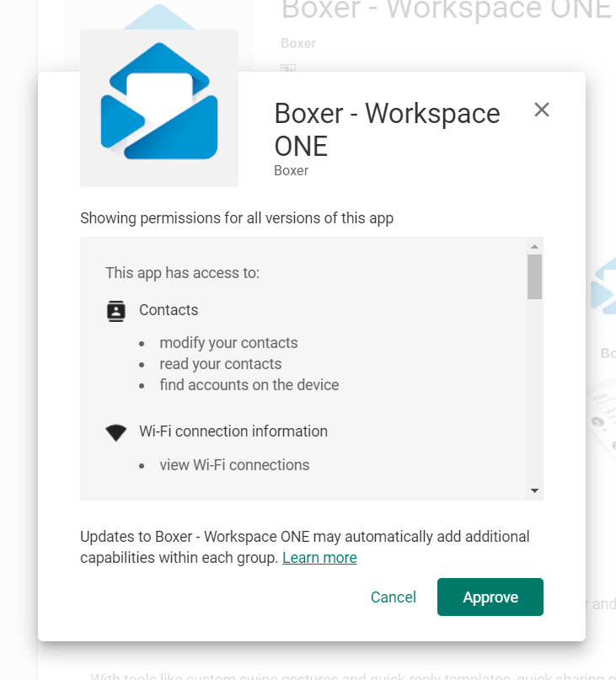The height and width of the screenshot is (680, 616).
Task: Click the background page 'Boxer' developer link
Action: click(x=298, y=43)
